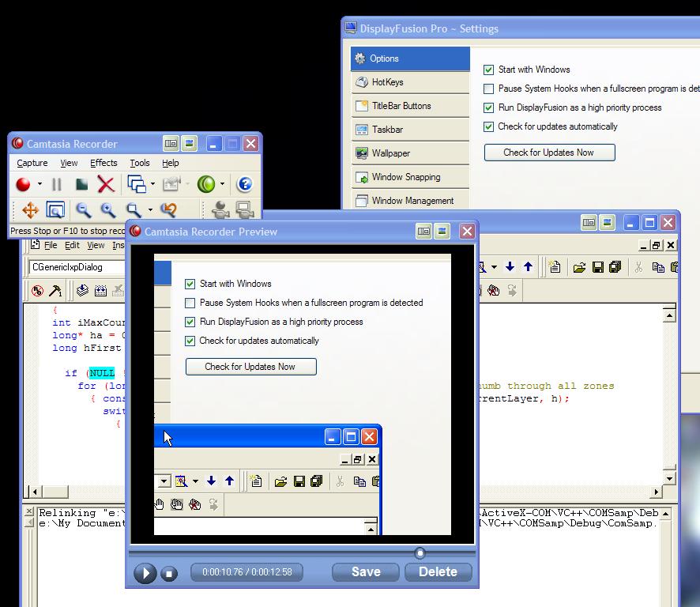The image size is (700, 607).
Task: Open dropdown arrow next to green effects icon
Action: tap(222, 184)
